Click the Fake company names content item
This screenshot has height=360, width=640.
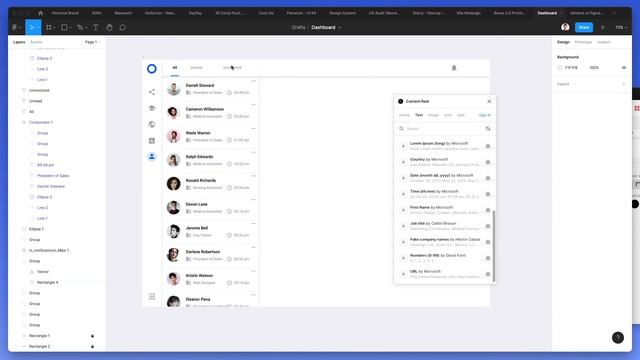(444, 242)
